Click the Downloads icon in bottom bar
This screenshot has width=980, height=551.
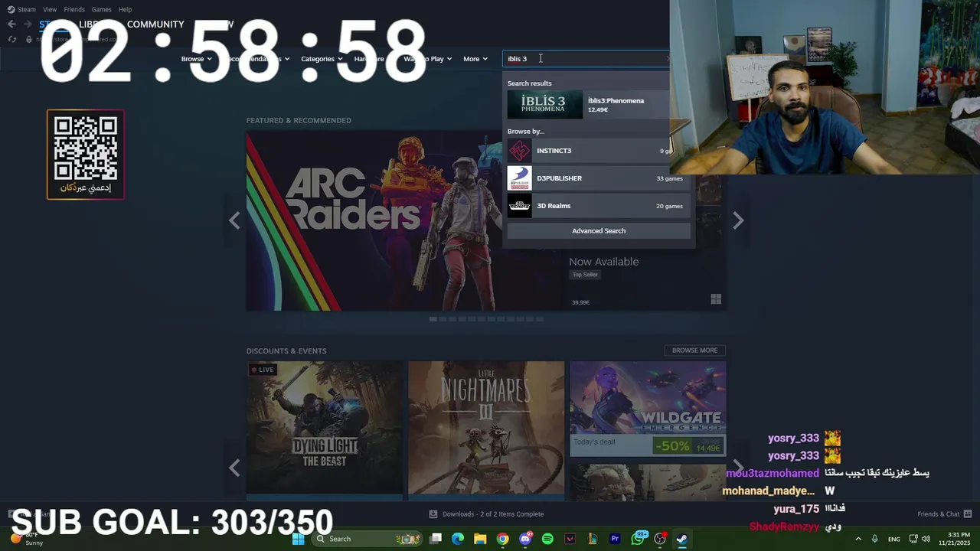pos(433,514)
